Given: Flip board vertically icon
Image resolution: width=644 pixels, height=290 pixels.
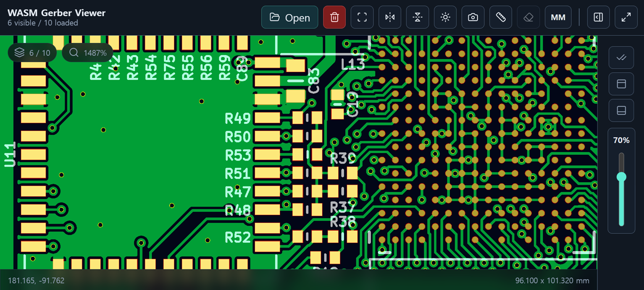Looking at the screenshot, I should pyautogui.click(x=418, y=17).
